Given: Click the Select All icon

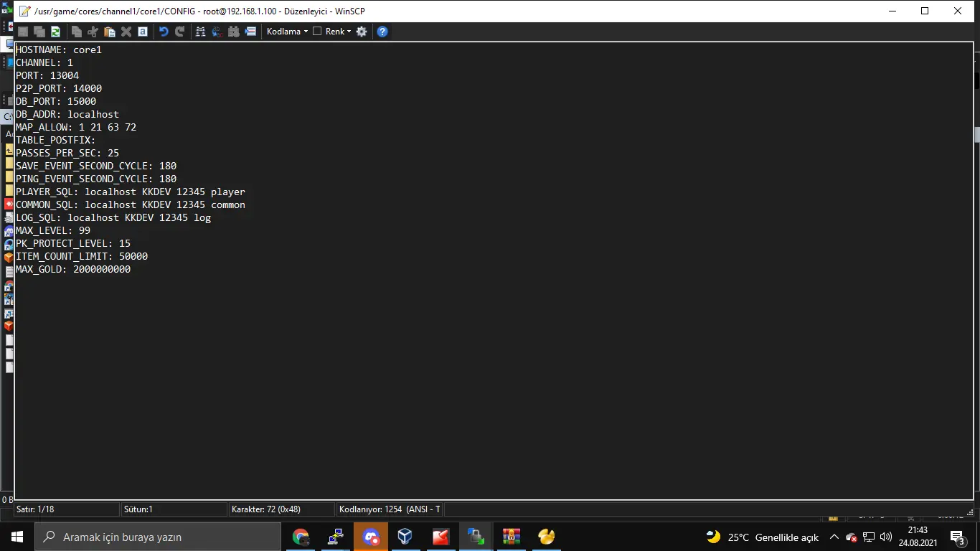Looking at the screenshot, I should tap(143, 32).
